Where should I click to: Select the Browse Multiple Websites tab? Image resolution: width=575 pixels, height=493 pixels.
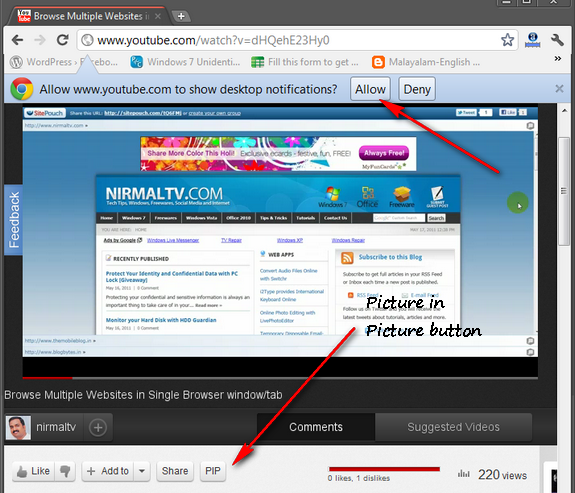(88, 16)
